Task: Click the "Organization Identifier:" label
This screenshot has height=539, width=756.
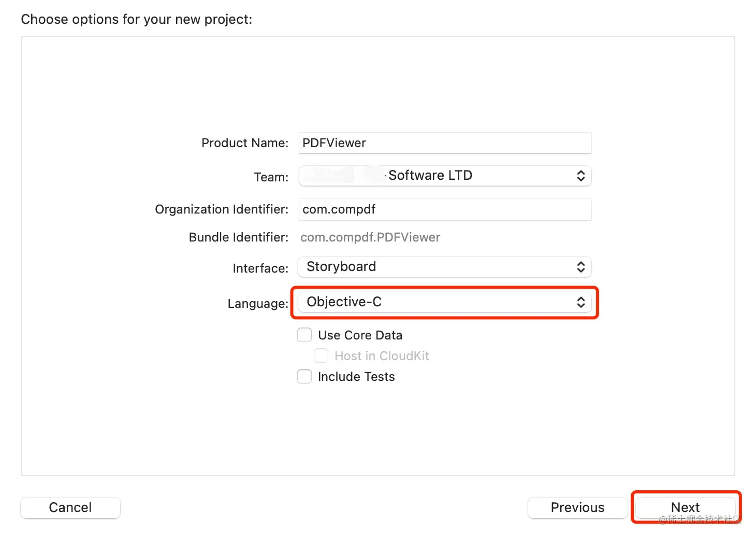Action: click(x=222, y=209)
